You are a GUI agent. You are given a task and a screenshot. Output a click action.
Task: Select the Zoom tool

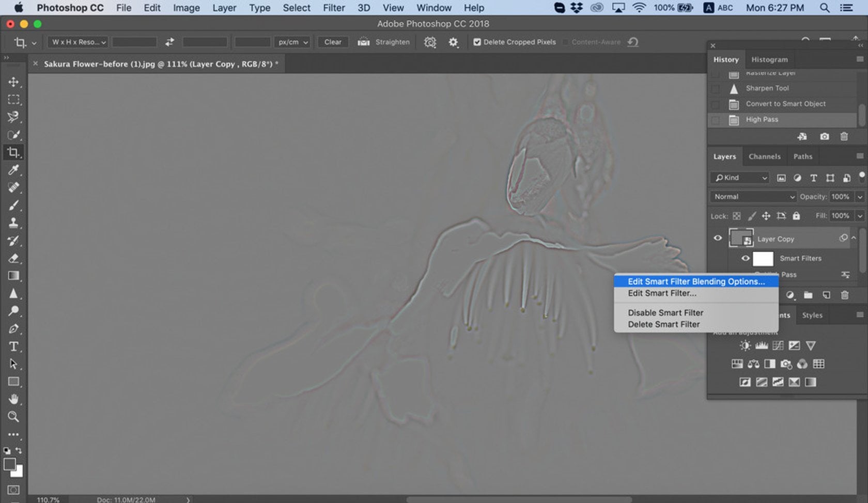point(13,416)
